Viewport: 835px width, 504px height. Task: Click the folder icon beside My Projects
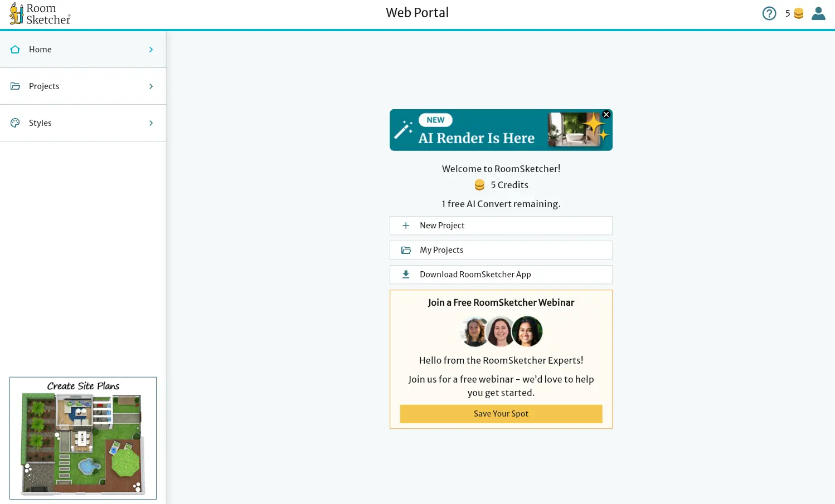coord(406,250)
